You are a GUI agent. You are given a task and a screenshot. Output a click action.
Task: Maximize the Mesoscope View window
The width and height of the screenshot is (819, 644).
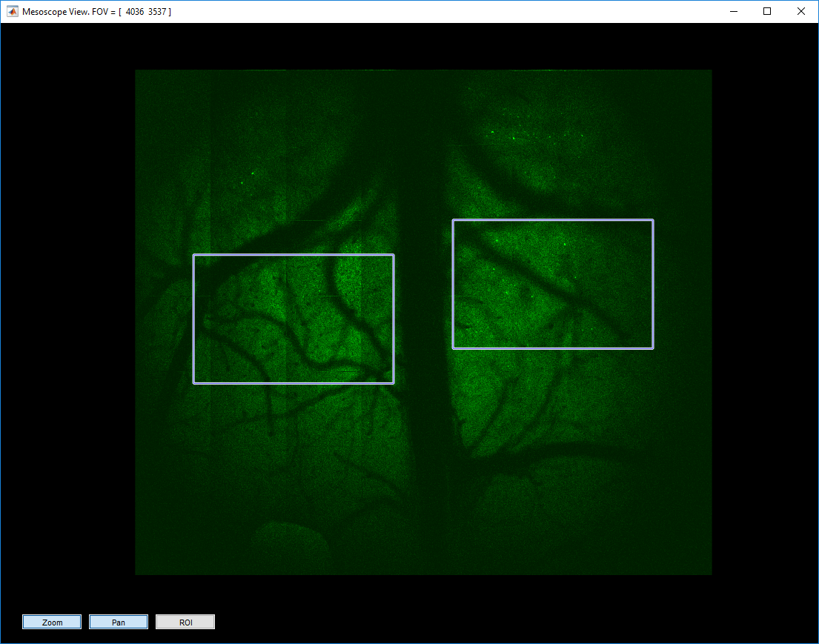[767, 11]
